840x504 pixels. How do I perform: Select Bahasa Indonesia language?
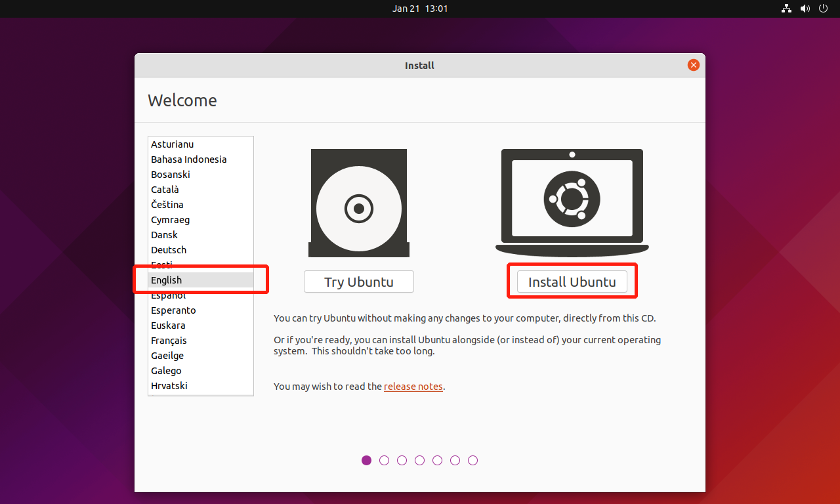click(x=201, y=159)
